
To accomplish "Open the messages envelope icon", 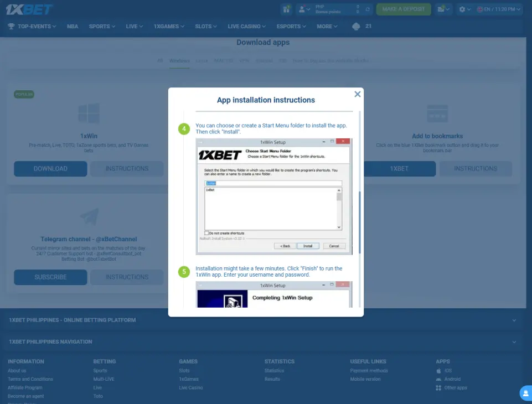I will tap(440, 9).
